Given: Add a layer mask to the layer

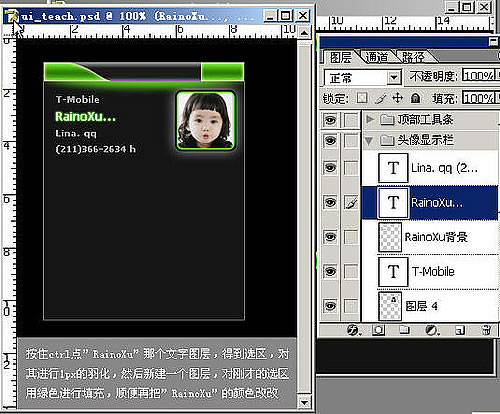Looking at the screenshot, I should pos(378,330).
